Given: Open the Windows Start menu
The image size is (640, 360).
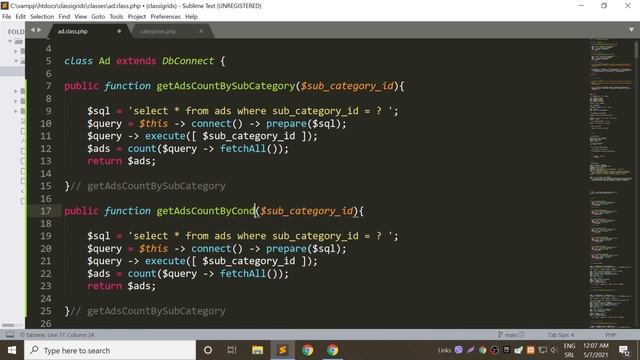Looking at the screenshot, I should pyautogui.click(x=12, y=350).
